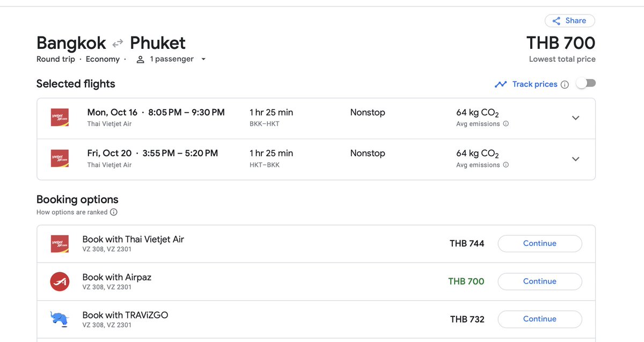Click the Avg emissions info icon for the outbound flight

pos(506,123)
